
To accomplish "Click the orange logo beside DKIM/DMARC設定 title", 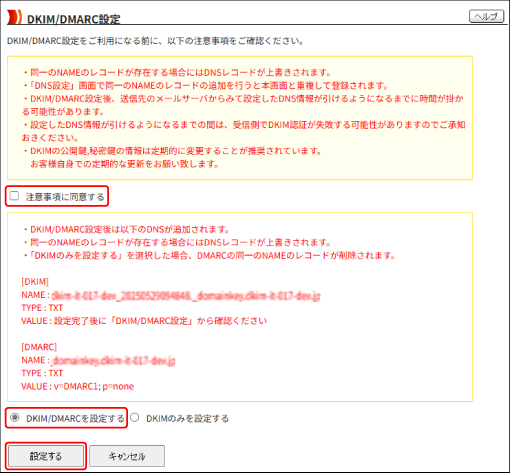I will tap(14, 17).
